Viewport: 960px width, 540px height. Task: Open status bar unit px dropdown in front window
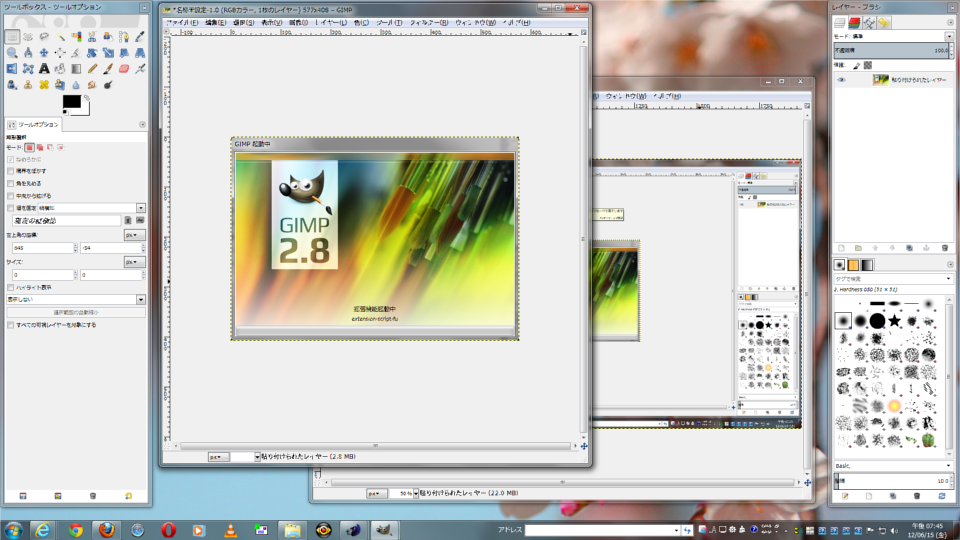[x=218, y=457]
